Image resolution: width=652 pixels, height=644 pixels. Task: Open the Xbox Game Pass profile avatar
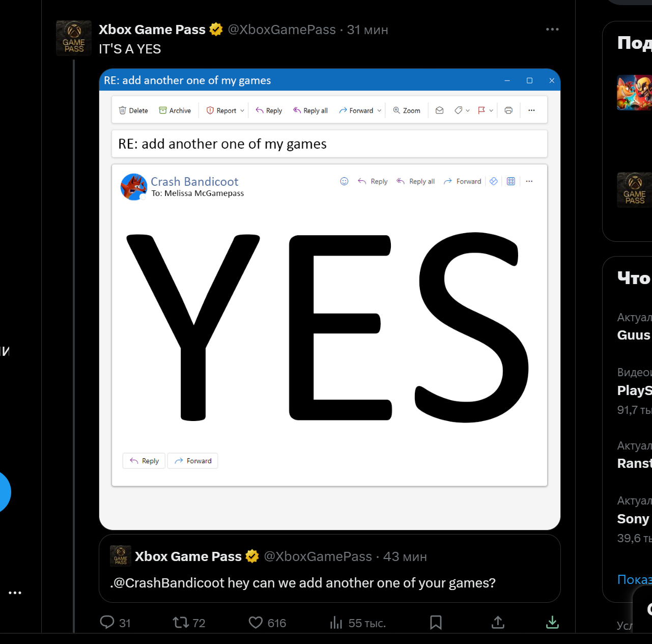74,38
